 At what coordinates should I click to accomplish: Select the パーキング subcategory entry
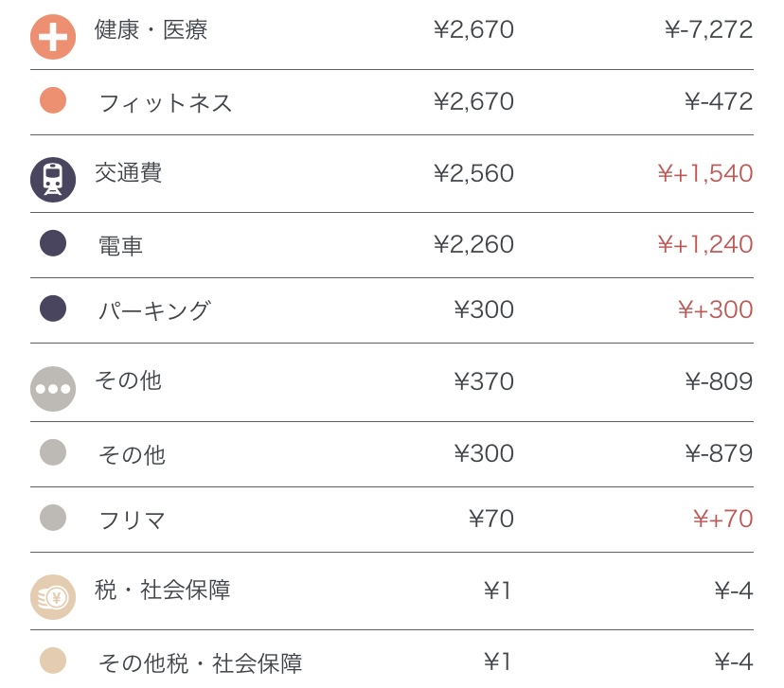154,310
